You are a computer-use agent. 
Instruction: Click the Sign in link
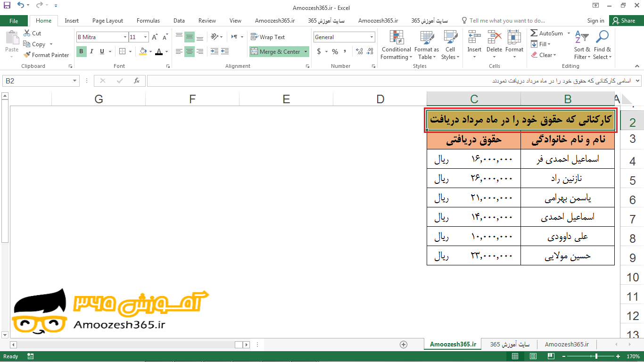pos(595,21)
